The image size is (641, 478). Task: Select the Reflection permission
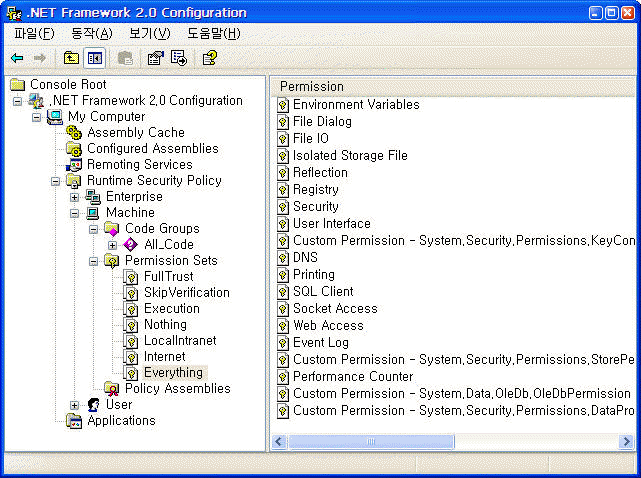point(320,173)
